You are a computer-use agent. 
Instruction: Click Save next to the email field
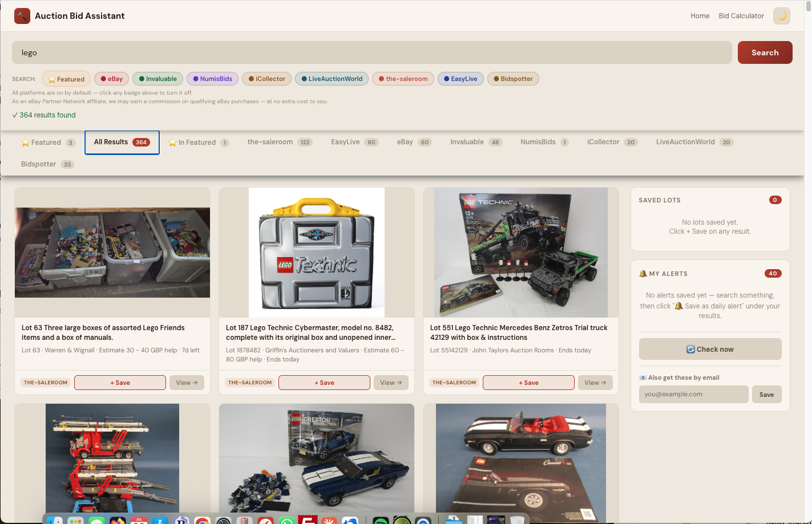pyautogui.click(x=766, y=395)
